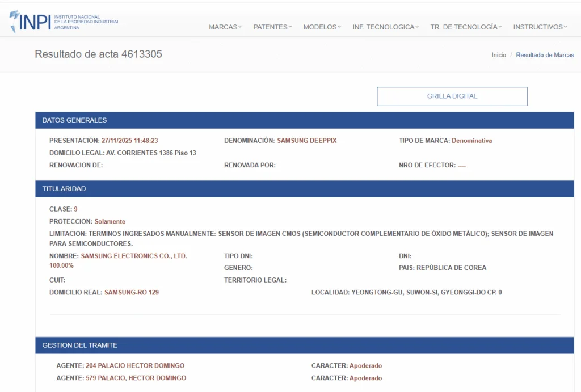Expand the INSTRUCTIVOS dropdown
Viewport: 581px width, 392px height.
539,27
